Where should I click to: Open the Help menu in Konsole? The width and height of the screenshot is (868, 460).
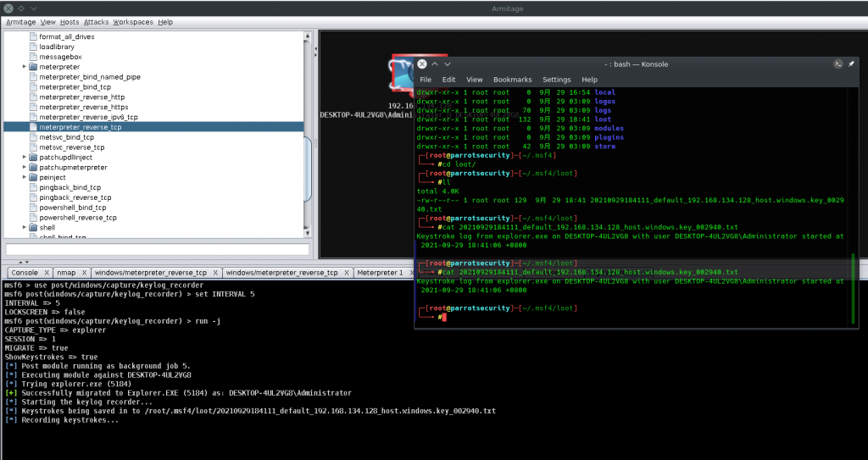tap(590, 80)
